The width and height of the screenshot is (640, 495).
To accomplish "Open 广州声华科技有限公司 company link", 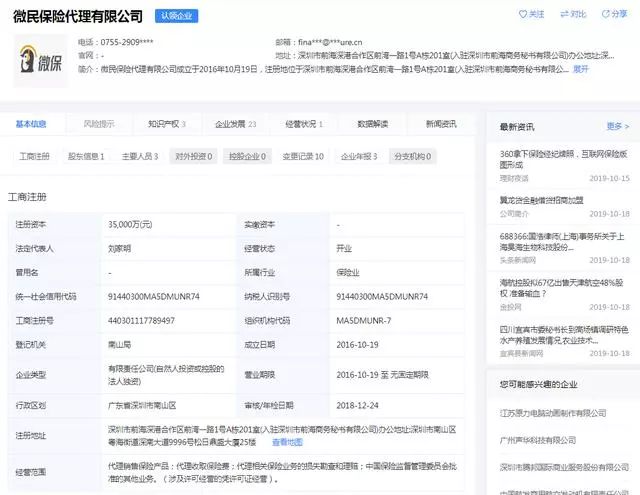I will tap(538, 440).
